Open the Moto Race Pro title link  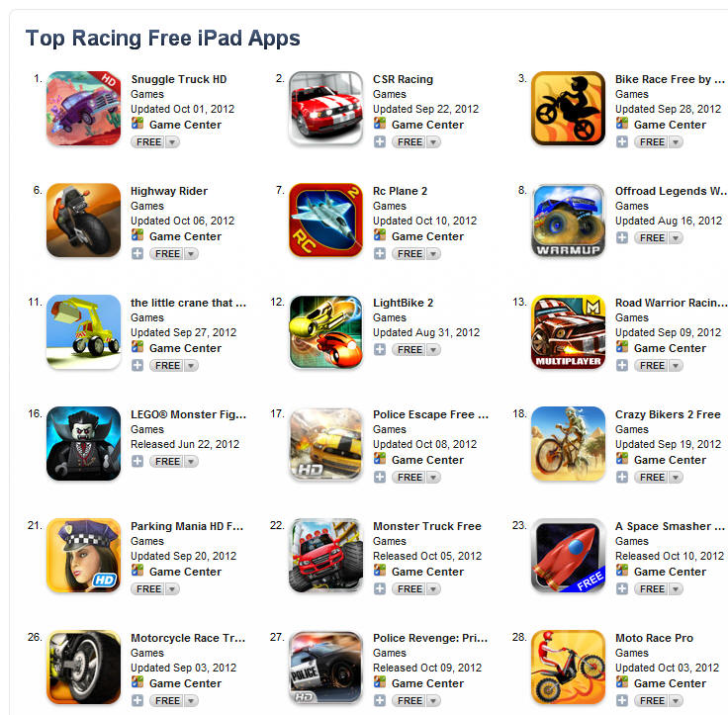[x=654, y=638]
